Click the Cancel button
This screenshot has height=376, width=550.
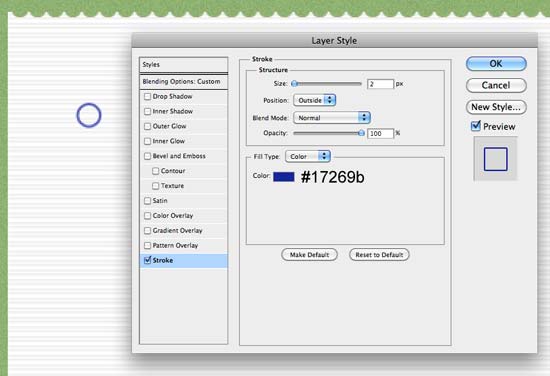tap(496, 85)
